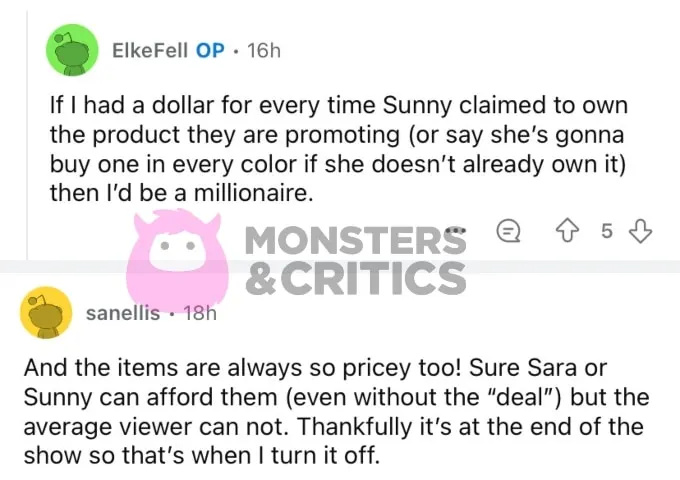Open the three-dot more options menu
Viewport: 680px width, 480px height.
(456, 230)
